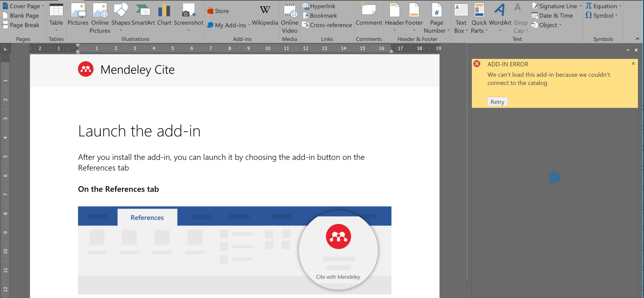Image resolution: width=644 pixels, height=298 pixels.
Task: Insert a SmartArt graphic
Action: coord(143,15)
